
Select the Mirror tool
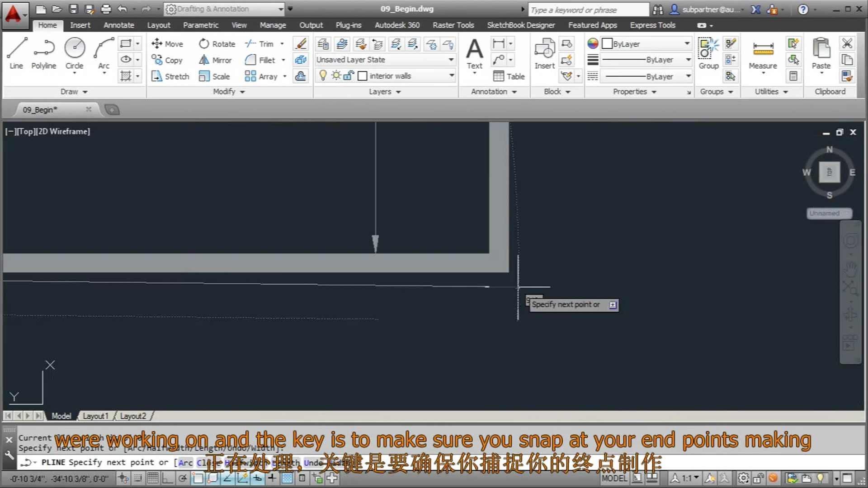point(215,60)
